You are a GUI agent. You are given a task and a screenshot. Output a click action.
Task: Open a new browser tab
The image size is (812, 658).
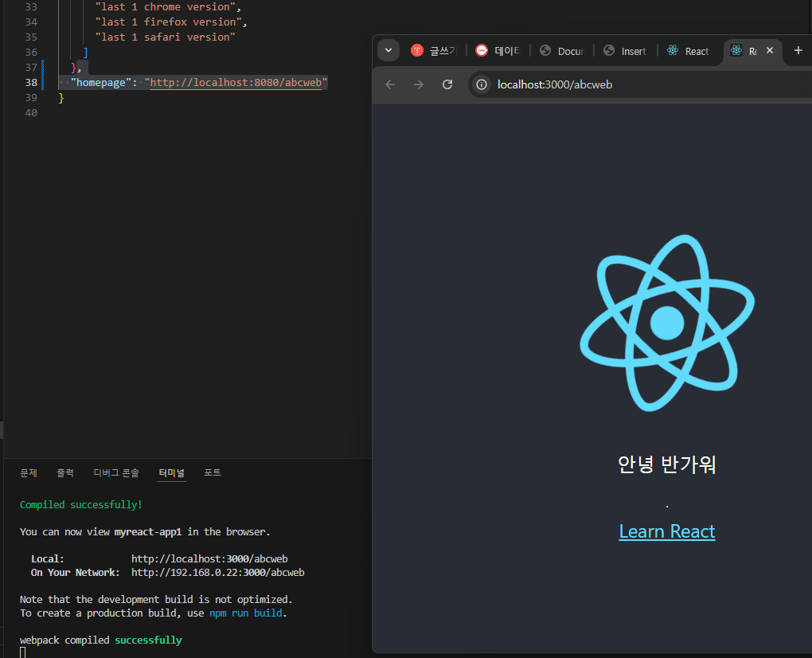(798, 50)
